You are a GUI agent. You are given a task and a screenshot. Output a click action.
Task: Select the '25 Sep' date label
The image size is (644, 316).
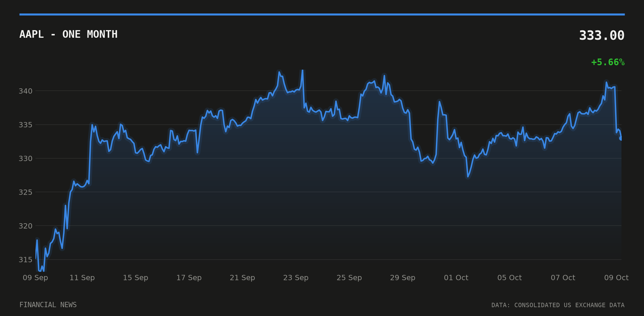tap(349, 278)
